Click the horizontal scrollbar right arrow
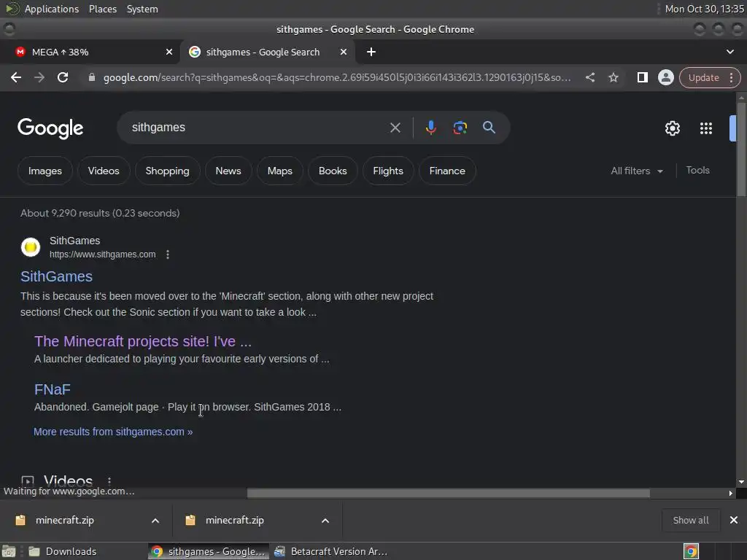 click(x=731, y=494)
